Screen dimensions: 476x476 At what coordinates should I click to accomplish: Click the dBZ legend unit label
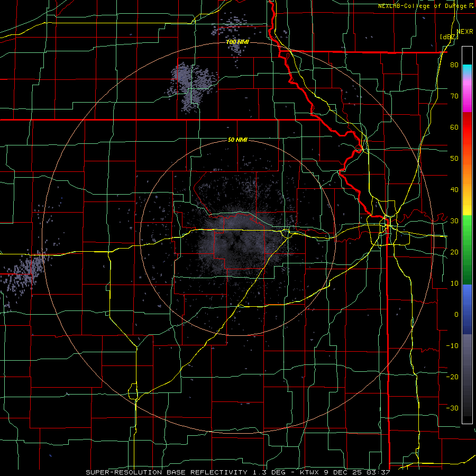[449, 37]
